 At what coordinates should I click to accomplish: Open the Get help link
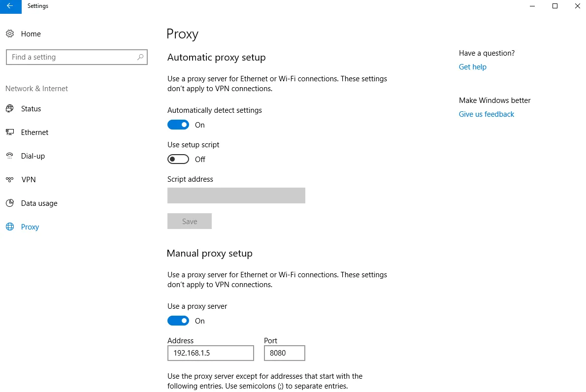pos(472,67)
